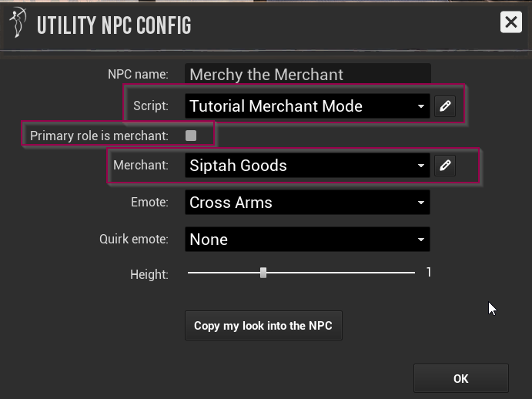Close the Utility NPC Config dialog
The image size is (532, 399).
coord(510,22)
